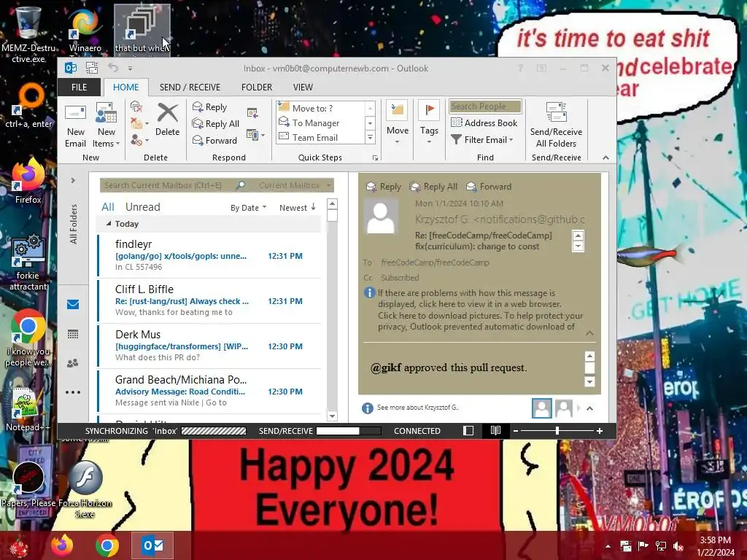747x560 pixels.
Task: Open the Calendar navigation icon
Action: [x=73, y=334]
